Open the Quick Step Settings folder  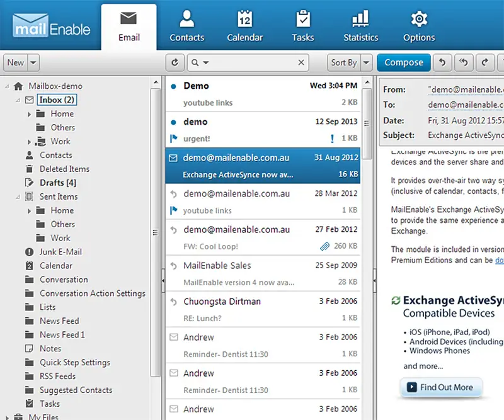click(75, 363)
